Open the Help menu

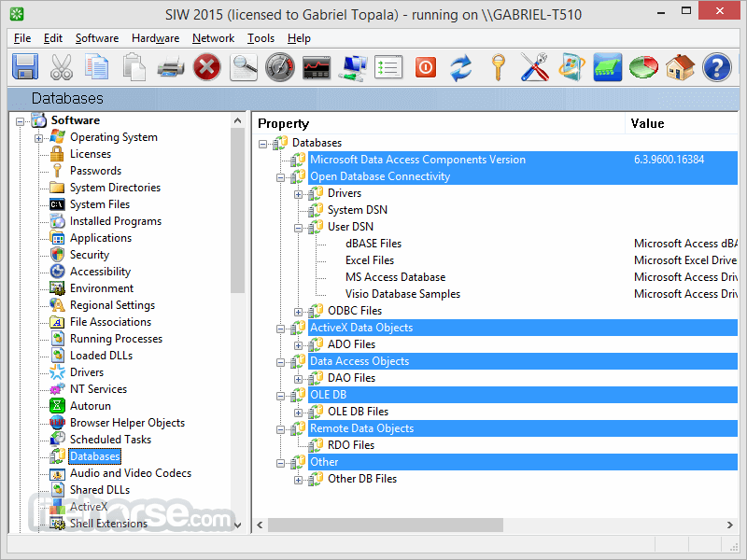[x=299, y=38]
